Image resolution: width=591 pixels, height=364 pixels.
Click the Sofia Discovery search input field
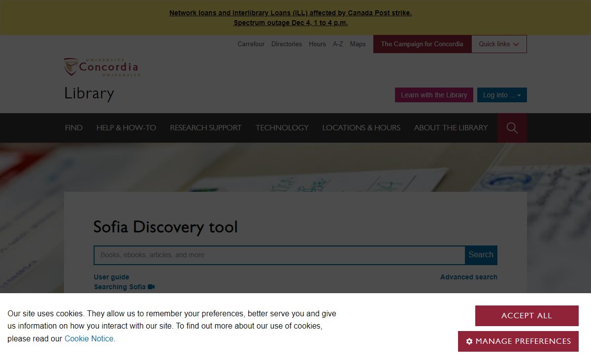[x=279, y=255]
